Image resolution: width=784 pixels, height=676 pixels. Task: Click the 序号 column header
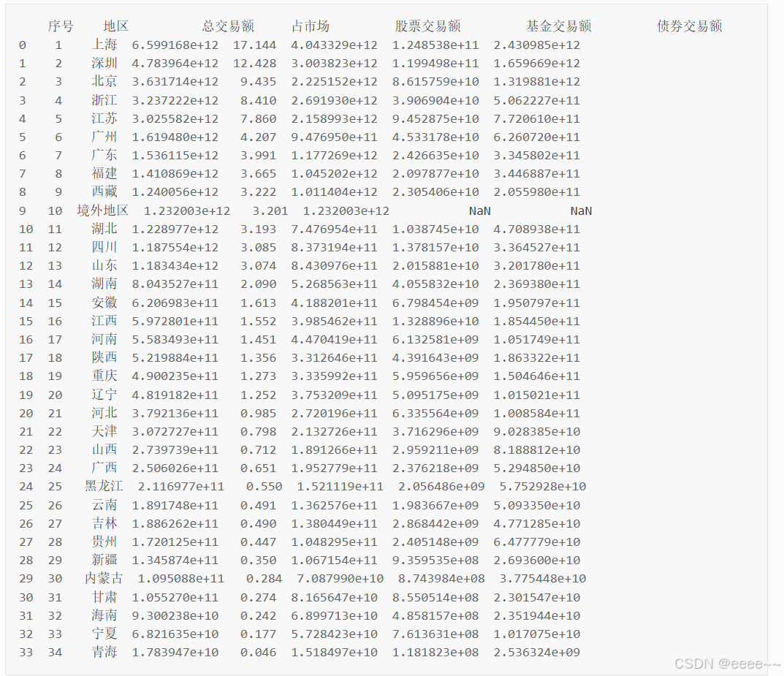click(x=61, y=26)
